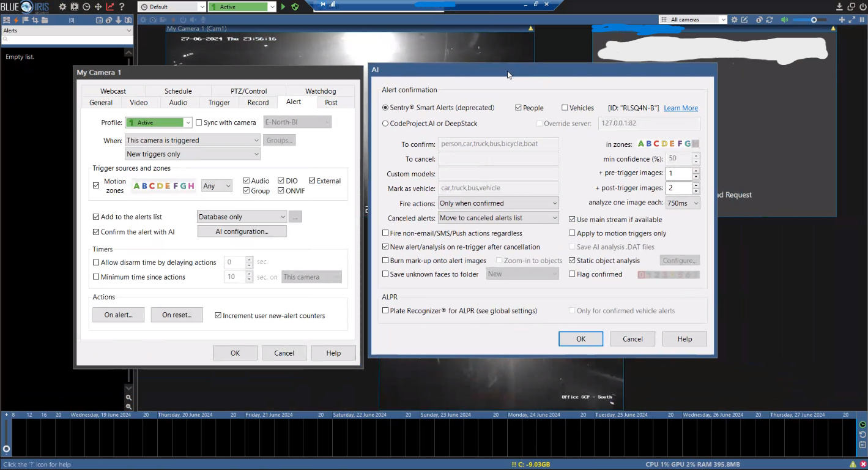Open the status clock icon in top bar
The width and height of the screenshot is (868, 470).
click(86, 7)
